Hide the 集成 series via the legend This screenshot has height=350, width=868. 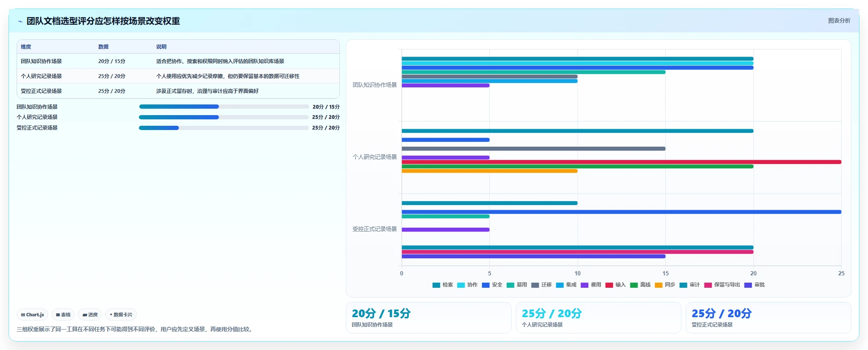pyautogui.click(x=566, y=285)
